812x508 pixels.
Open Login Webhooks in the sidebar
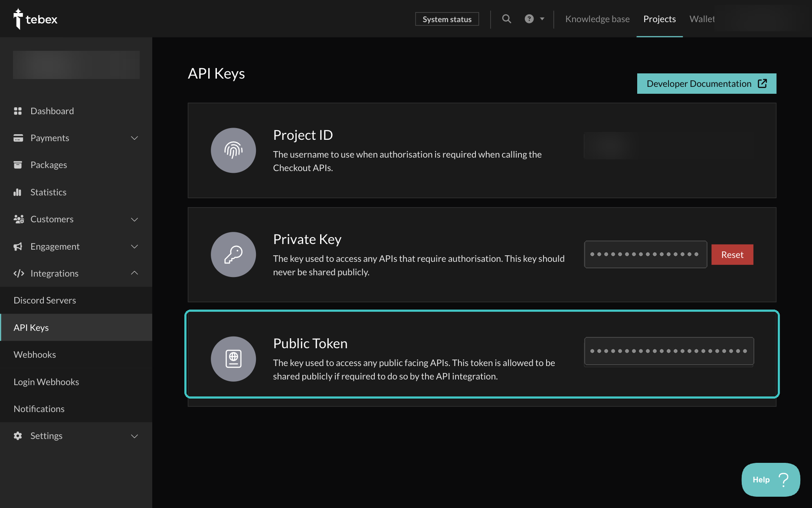[x=76, y=382]
